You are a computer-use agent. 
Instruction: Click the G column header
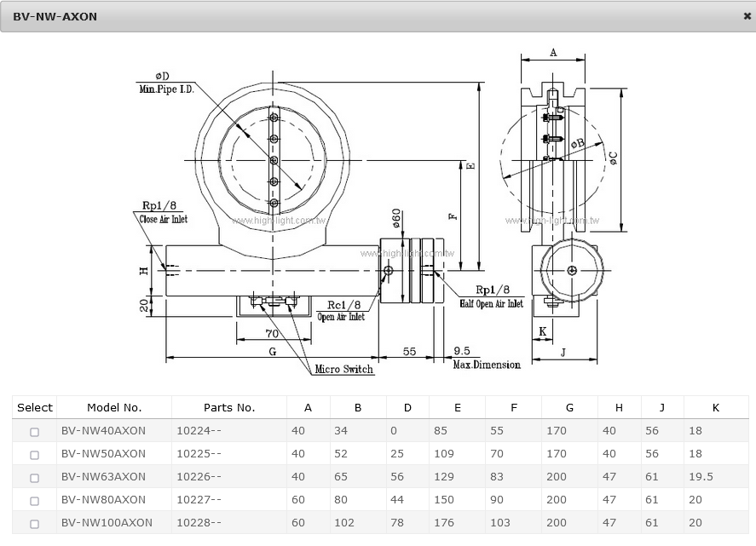(569, 408)
